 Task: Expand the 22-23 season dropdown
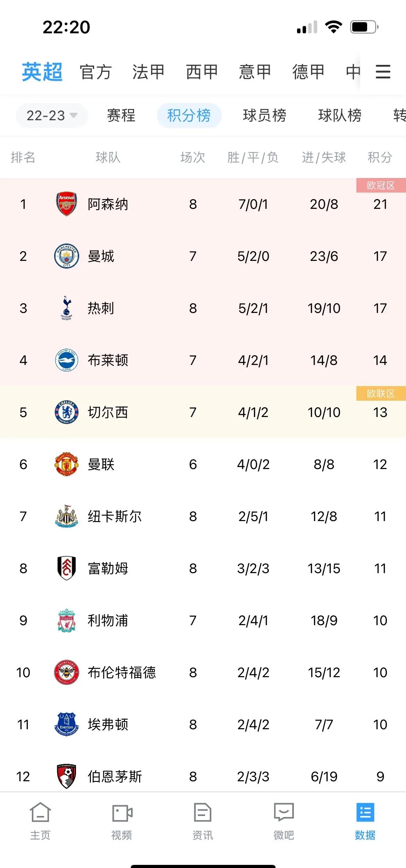52,116
